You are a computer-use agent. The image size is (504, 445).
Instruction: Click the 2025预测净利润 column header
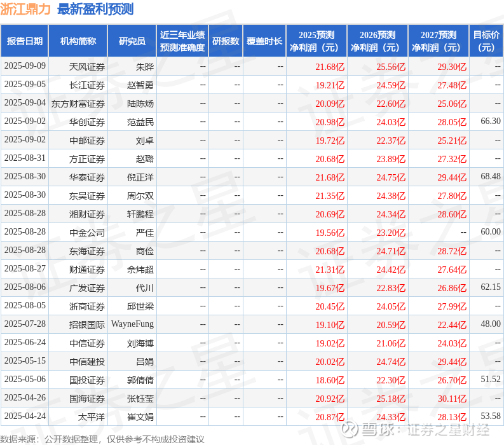click(x=317, y=41)
